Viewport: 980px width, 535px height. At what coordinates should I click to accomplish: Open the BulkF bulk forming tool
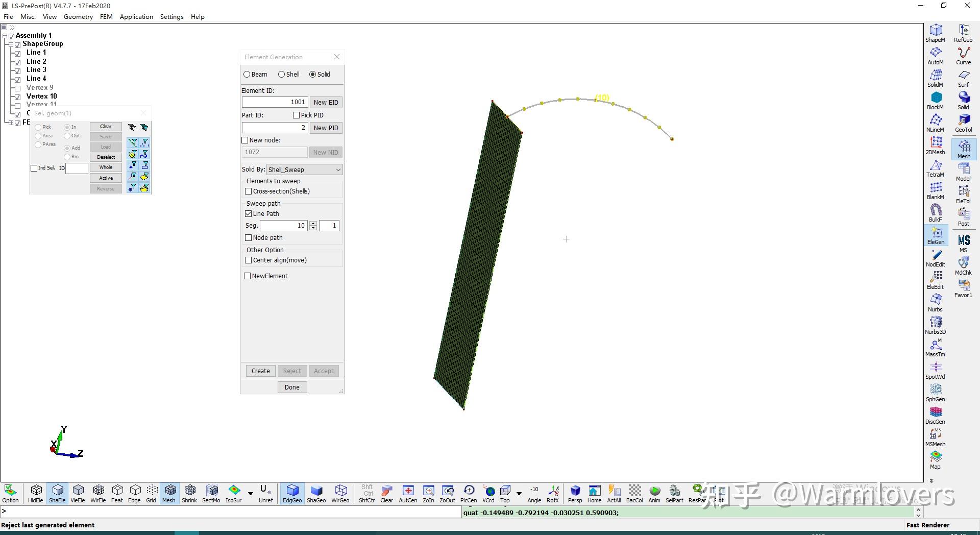coord(935,213)
